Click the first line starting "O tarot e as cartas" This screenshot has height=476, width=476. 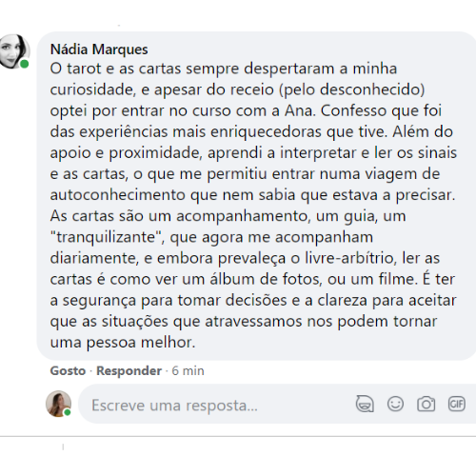point(224,69)
